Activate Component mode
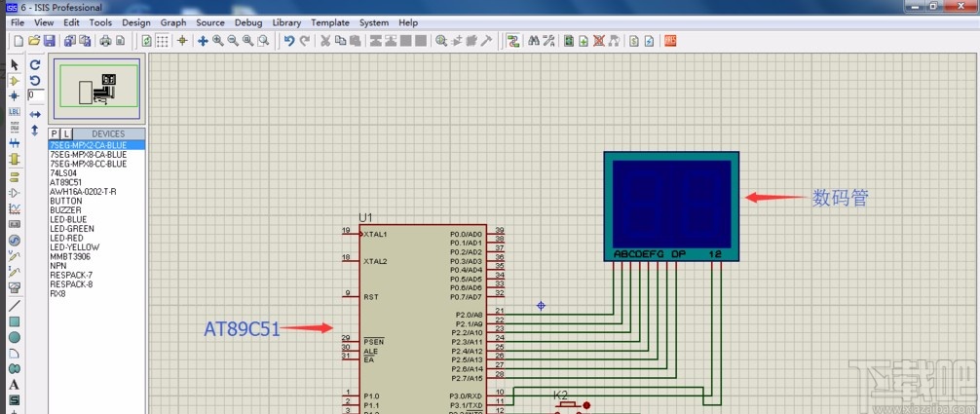 tap(15, 81)
